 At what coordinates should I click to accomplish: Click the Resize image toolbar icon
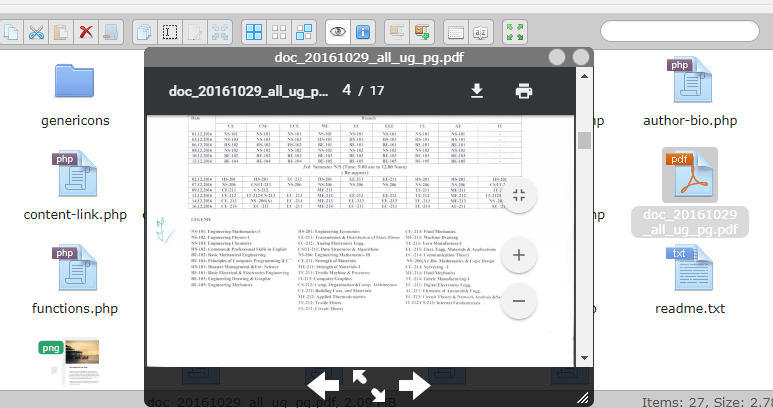pyautogui.click(x=220, y=33)
